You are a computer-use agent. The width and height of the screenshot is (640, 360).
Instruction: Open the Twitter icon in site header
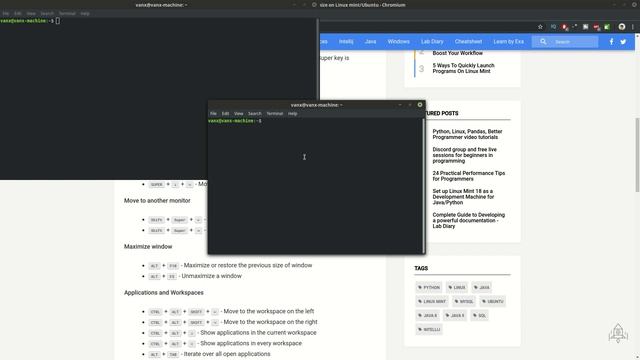tap(623, 42)
